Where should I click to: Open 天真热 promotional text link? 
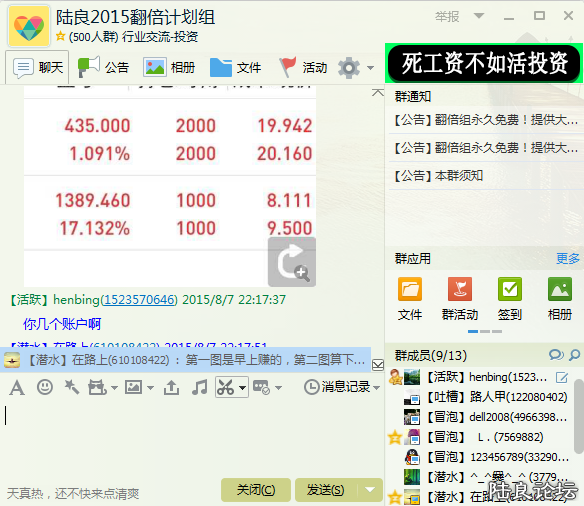73,493
